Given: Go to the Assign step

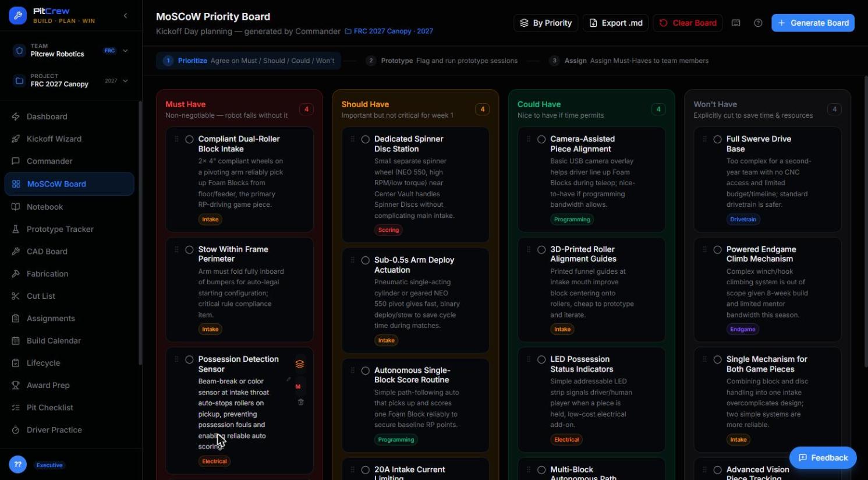Looking at the screenshot, I should [629, 61].
